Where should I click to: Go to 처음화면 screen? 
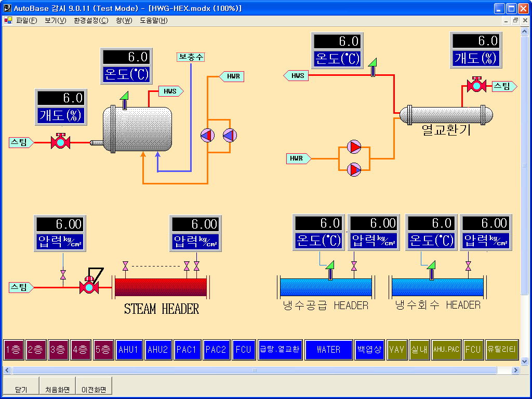pos(57,390)
